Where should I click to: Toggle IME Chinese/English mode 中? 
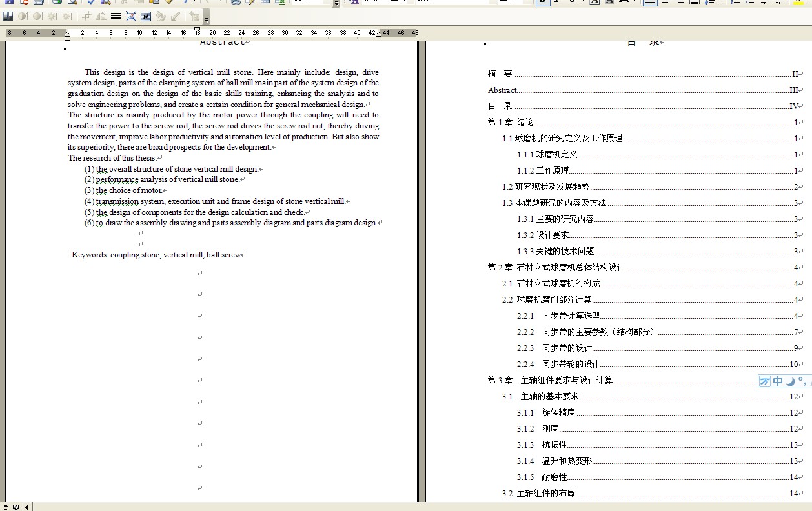[x=778, y=381]
